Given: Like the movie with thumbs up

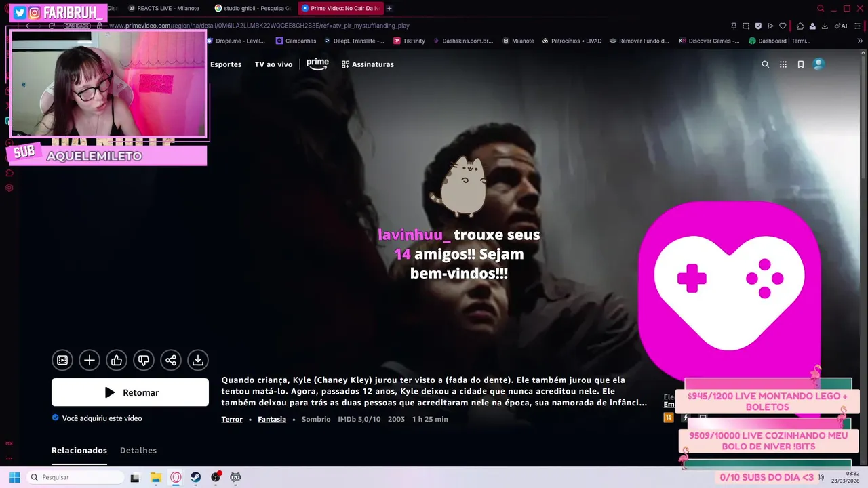Looking at the screenshot, I should tap(117, 361).
